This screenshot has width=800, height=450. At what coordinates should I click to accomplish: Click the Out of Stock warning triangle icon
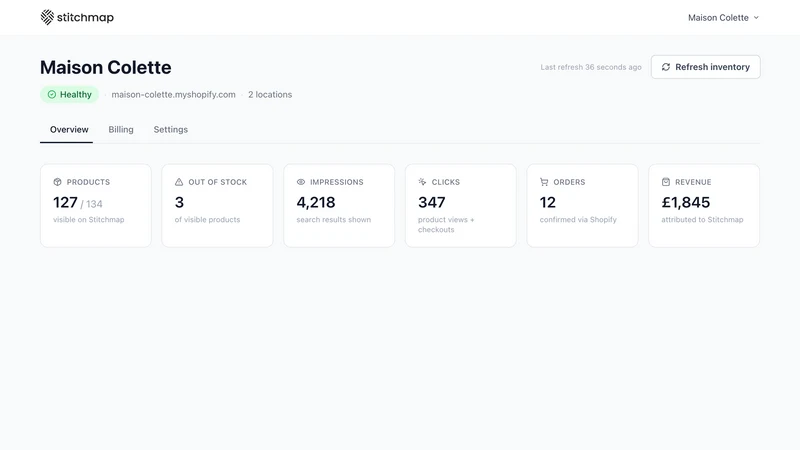(x=179, y=182)
